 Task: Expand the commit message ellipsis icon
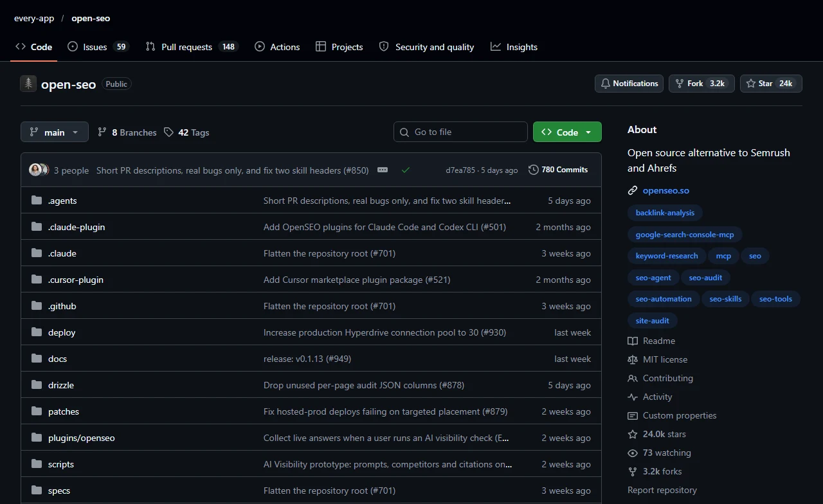(x=383, y=170)
